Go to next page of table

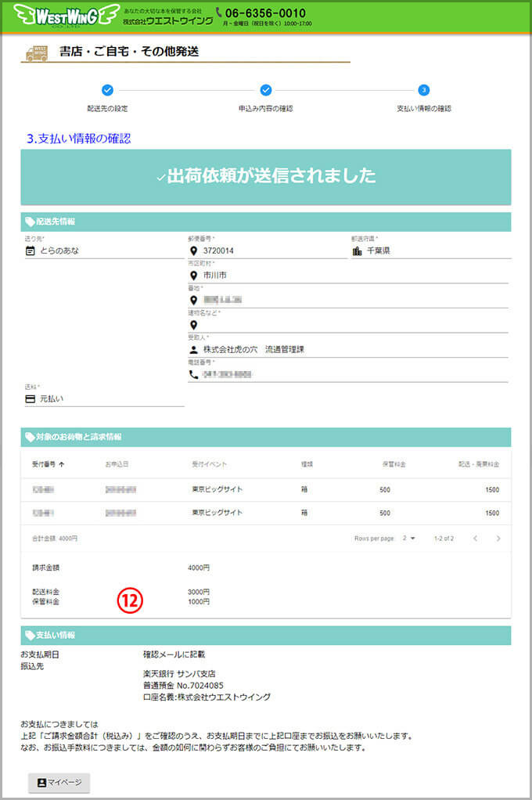click(x=498, y=539)
